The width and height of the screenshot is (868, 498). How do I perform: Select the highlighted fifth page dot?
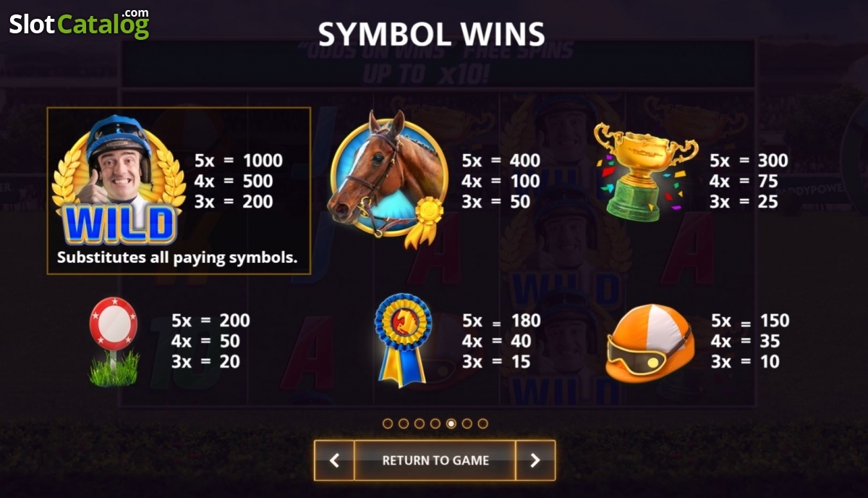click(451, 423)
